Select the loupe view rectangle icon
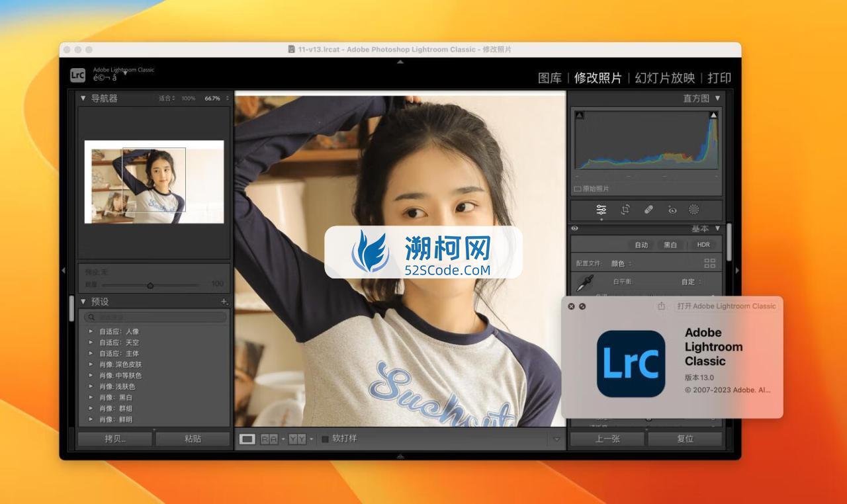847x504 pixels. 247,439
